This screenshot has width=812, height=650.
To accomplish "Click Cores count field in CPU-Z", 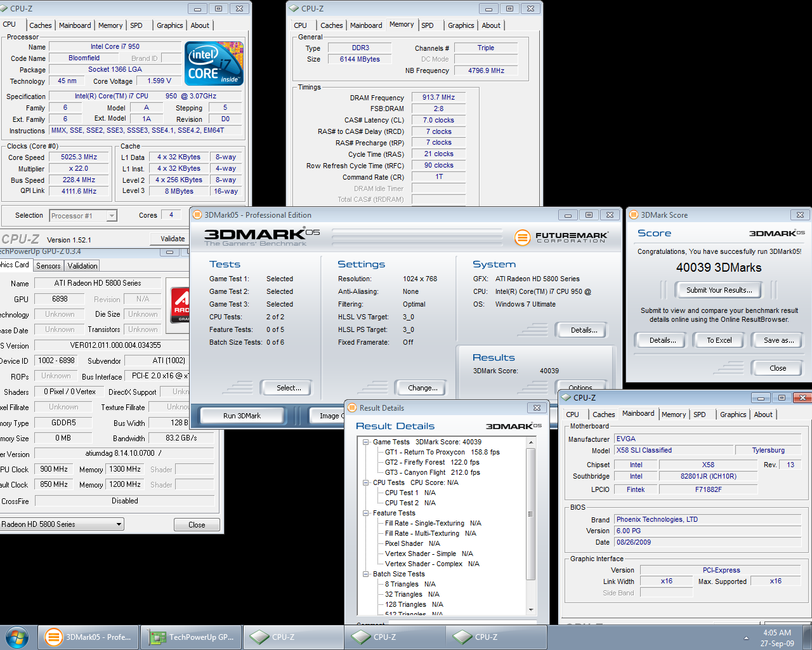I will [171, 215].
